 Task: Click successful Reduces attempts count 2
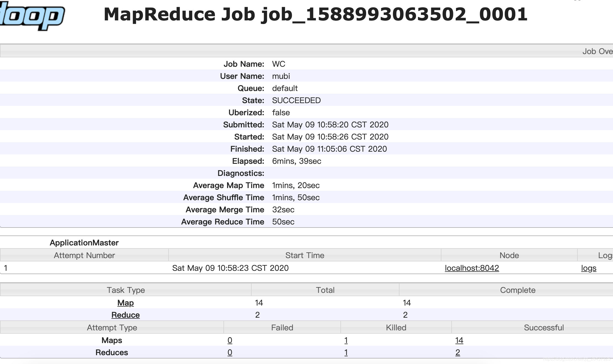(x=458, y=352)
